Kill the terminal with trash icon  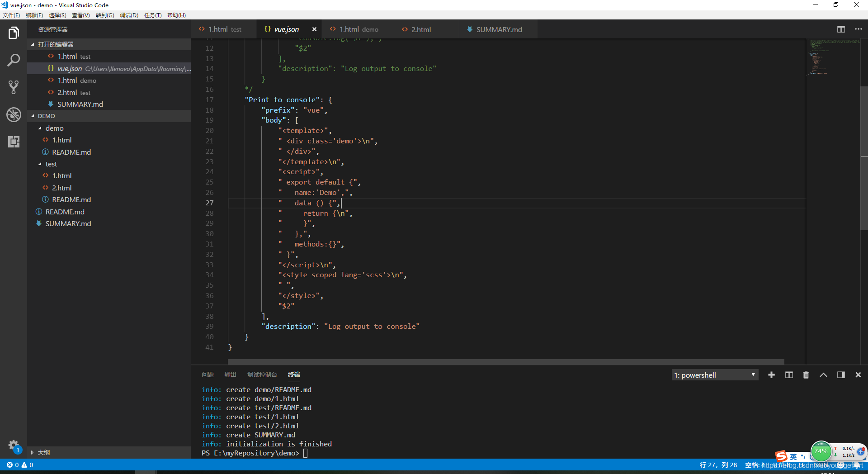[806, 375]
